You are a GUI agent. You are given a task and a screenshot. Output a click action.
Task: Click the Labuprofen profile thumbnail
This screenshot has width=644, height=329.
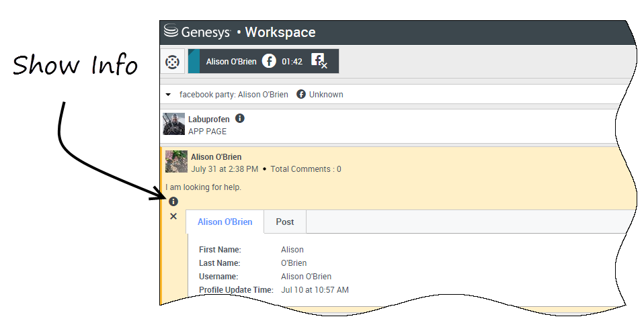(x=173, y=124)
